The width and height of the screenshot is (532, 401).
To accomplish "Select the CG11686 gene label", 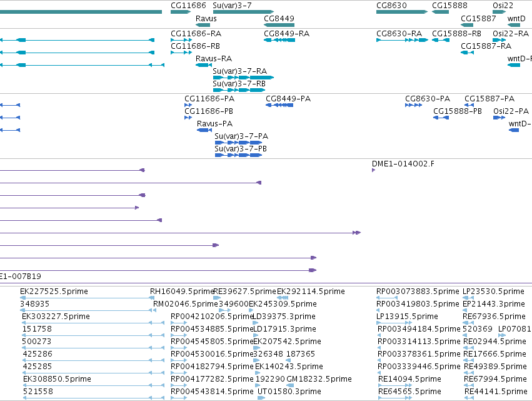I will [188, 6].
